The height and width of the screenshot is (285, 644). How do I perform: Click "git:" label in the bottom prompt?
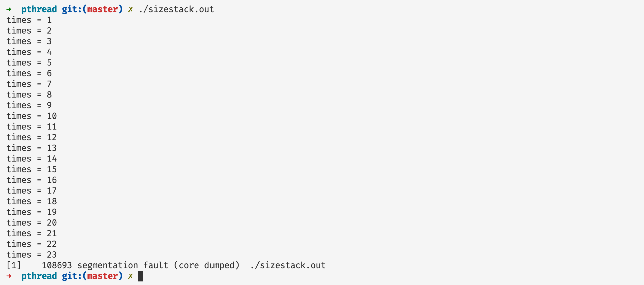coord(72,276)
